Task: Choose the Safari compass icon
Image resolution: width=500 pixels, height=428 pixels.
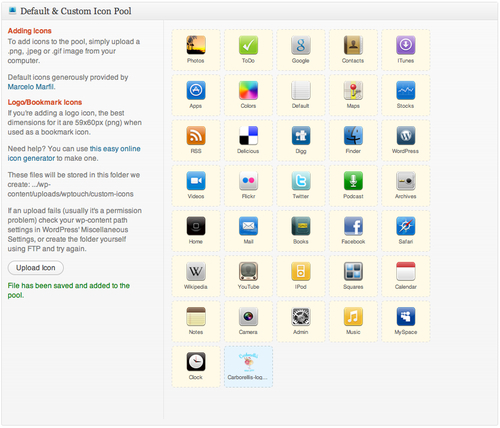Action: click(x=406, y=226)
